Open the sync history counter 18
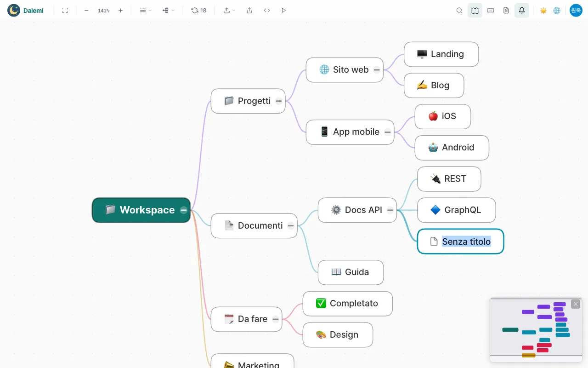 point(199,10)
